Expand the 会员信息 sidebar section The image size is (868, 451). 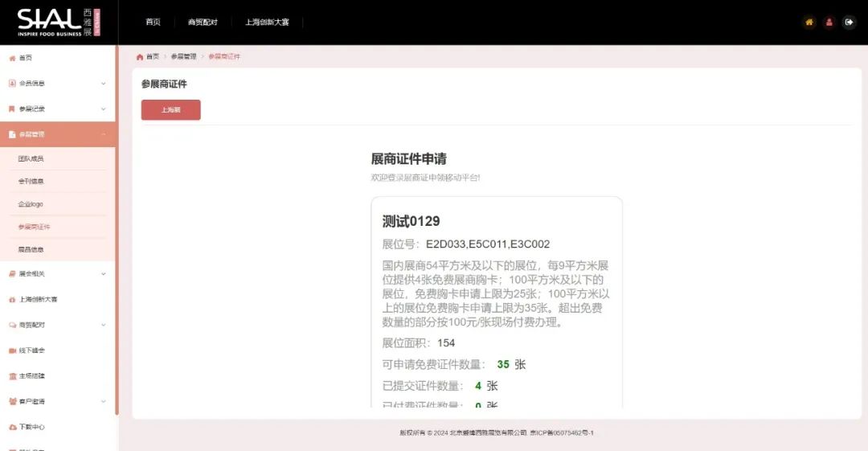(103, 84)
